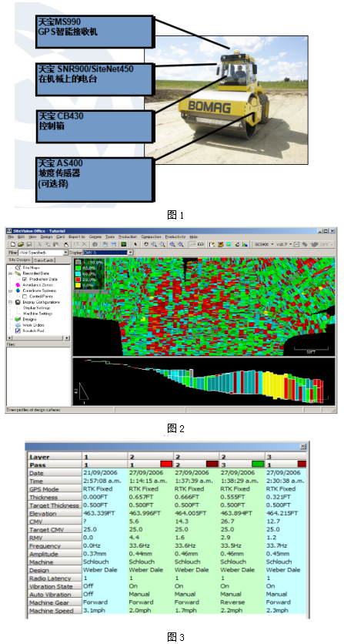Click the thickness value 0.321FT
This screenshot has height=644, width=344.
(279, 497)
